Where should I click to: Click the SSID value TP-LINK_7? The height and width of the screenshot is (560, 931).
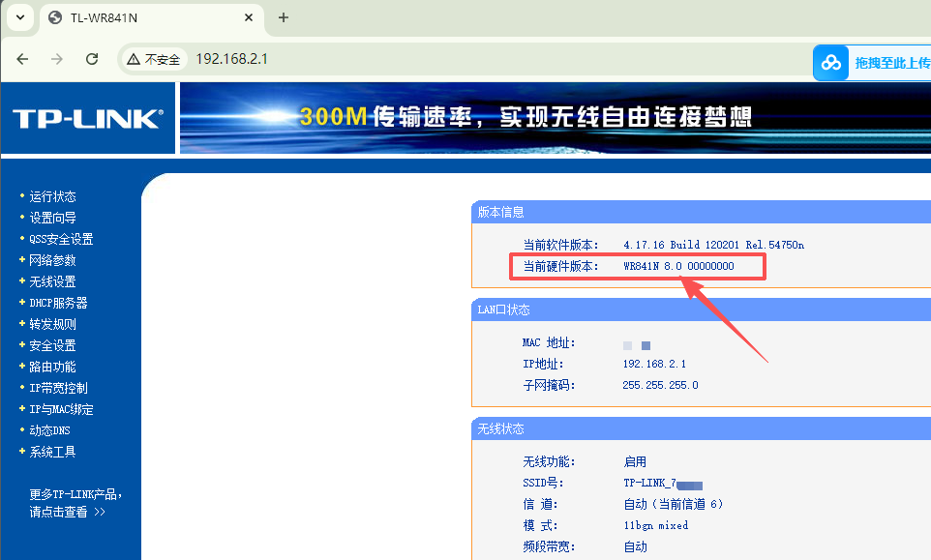click(650, 483)
